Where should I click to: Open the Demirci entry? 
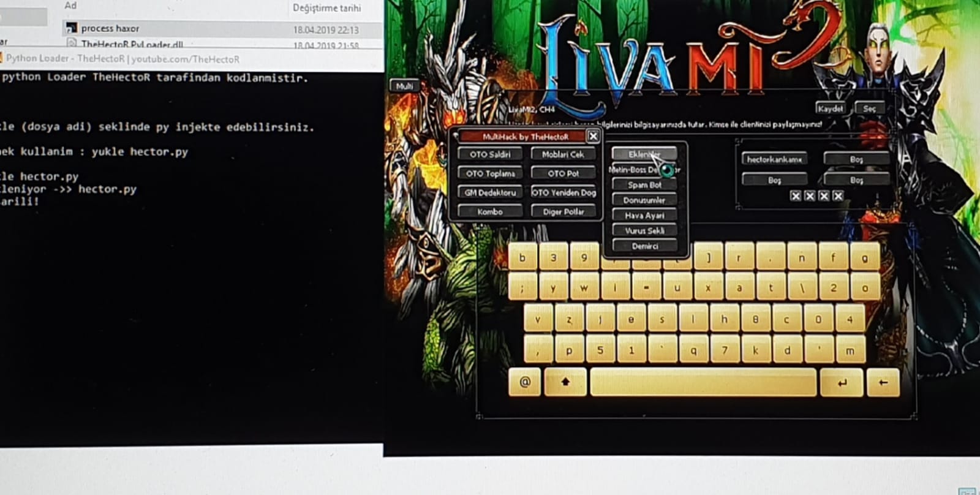click(644, 246)
